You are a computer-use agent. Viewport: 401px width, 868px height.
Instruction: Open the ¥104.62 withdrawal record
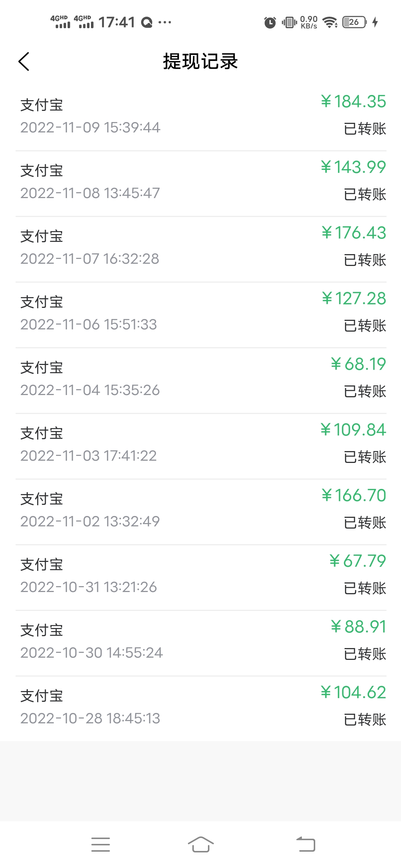[x=200, y=709]
